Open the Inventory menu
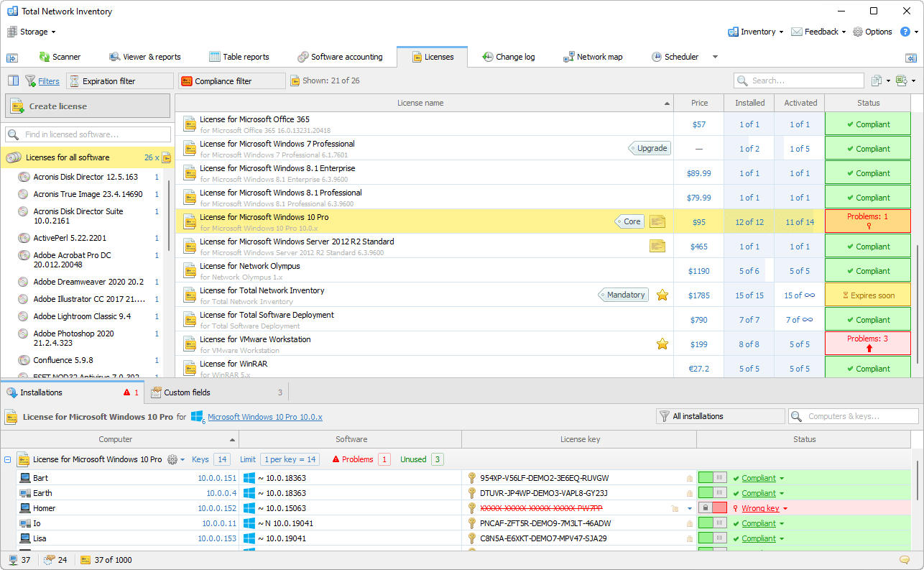 757,32
